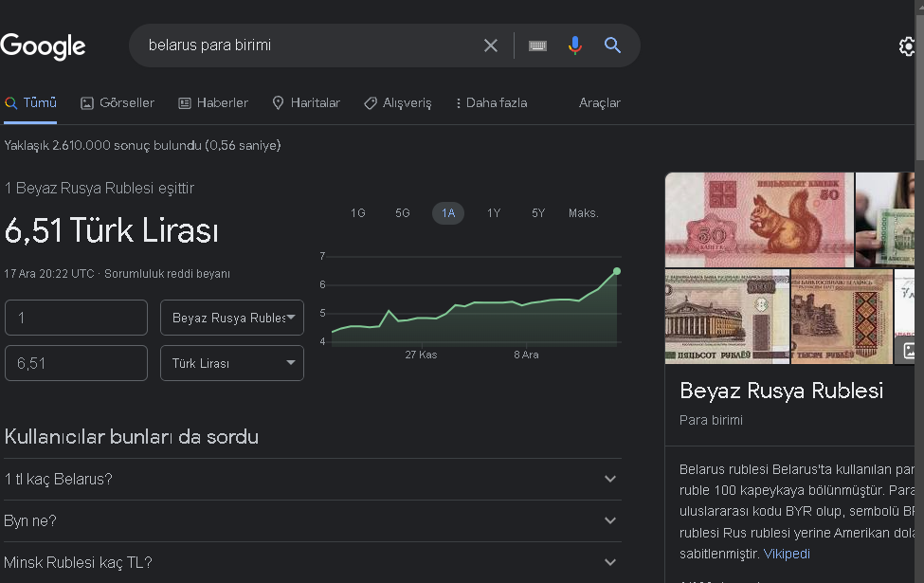Open more images icon on thumbnails
The width and height of the screenshot is (924, 583).
click(x=910, y=350)
